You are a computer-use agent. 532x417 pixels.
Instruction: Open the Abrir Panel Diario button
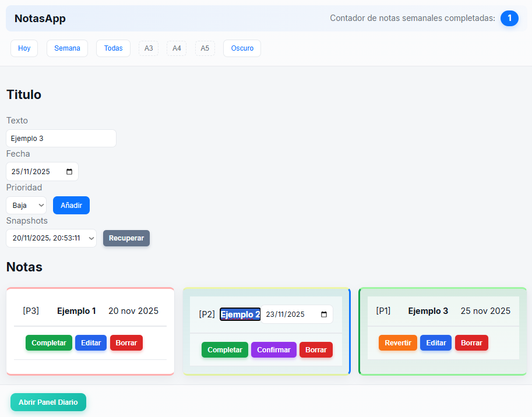48,402
